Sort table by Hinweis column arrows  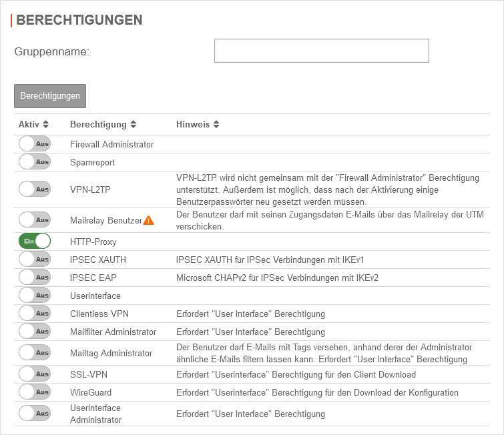pyautogui.click(x=216, y=125)
